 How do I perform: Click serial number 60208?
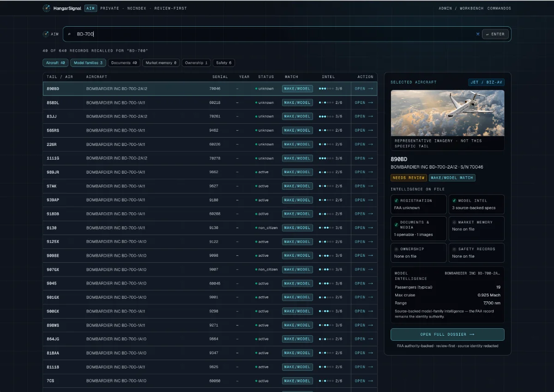215,214
